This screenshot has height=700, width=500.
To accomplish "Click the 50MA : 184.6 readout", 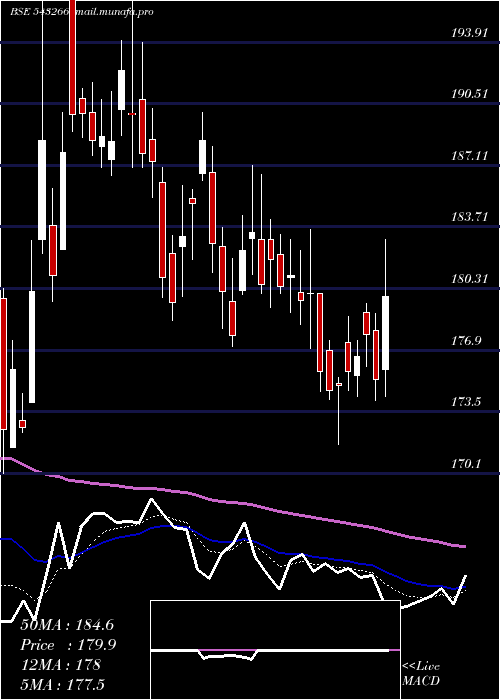I will click(x=68, y=625).
